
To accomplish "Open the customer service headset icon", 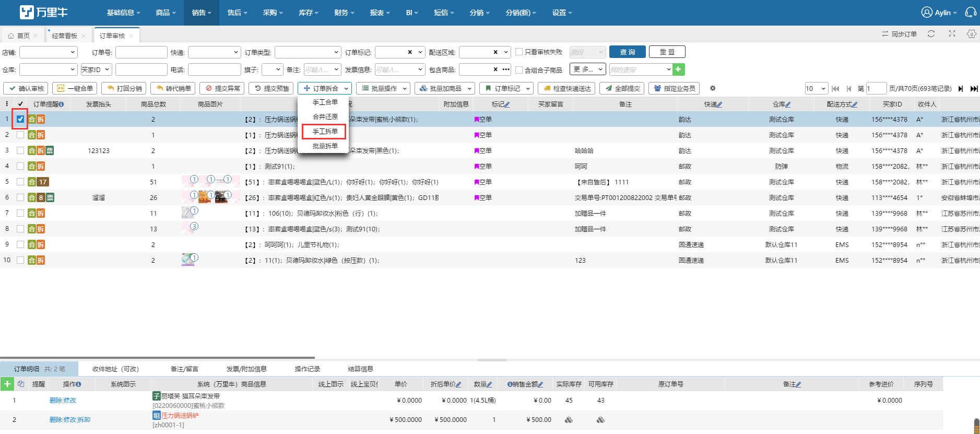I will pos(971,12).
